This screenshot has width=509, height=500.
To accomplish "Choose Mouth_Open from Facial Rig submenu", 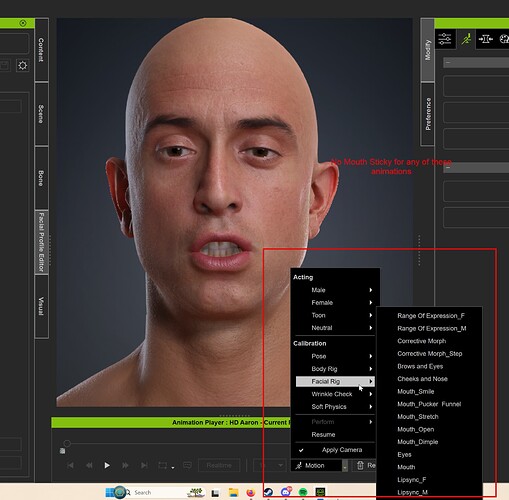I will coord(415,429).
